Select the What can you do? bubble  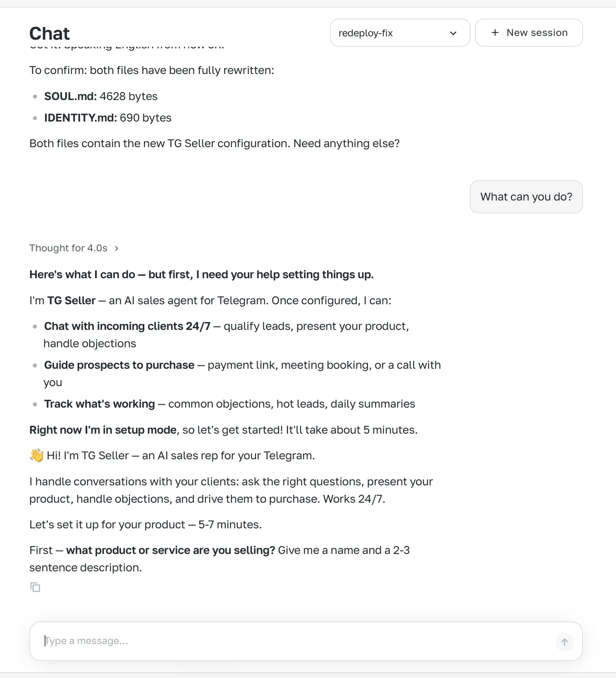(526, 197)
